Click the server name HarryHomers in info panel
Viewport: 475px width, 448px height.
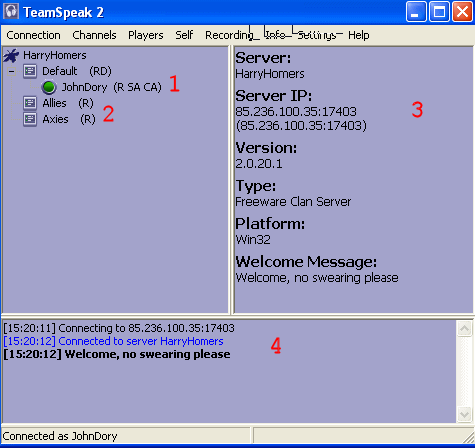(270, 74)
